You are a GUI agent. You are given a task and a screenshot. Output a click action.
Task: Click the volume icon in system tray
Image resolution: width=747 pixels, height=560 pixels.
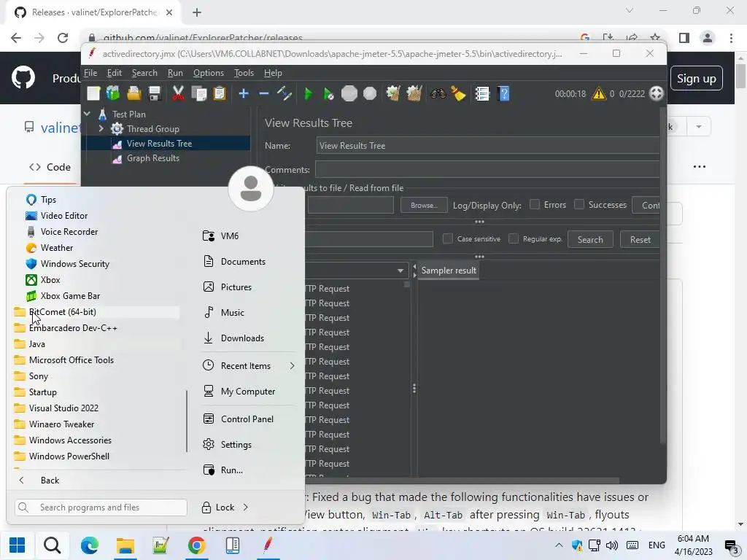[612, 545]
